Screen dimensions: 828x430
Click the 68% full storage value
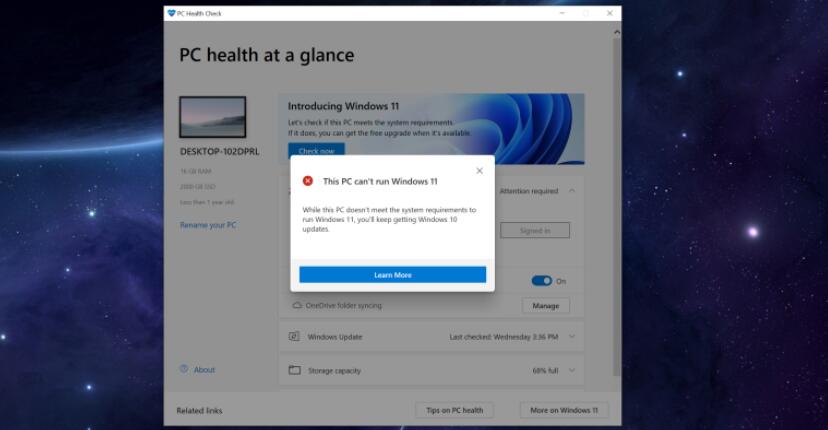545,371
